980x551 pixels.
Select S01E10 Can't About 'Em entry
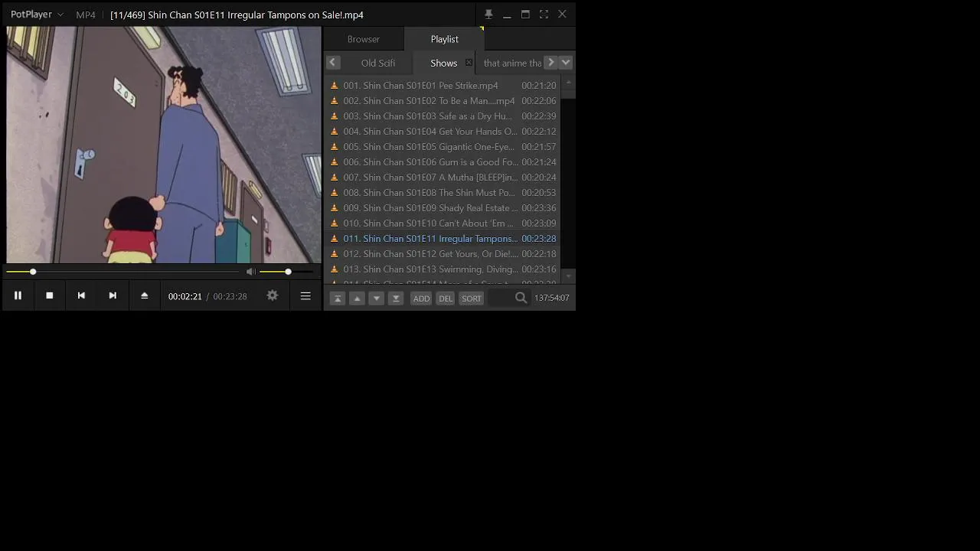(x=443, y=223)
